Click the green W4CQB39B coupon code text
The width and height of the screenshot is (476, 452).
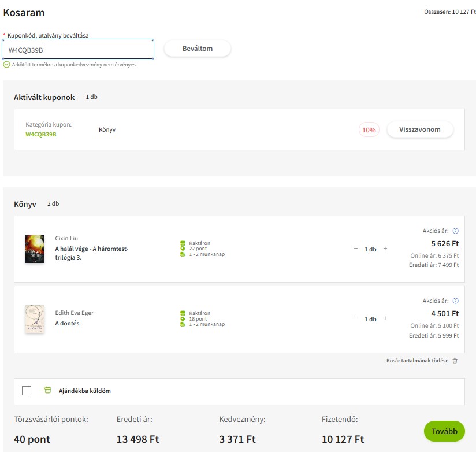click(x=41, y=134)
